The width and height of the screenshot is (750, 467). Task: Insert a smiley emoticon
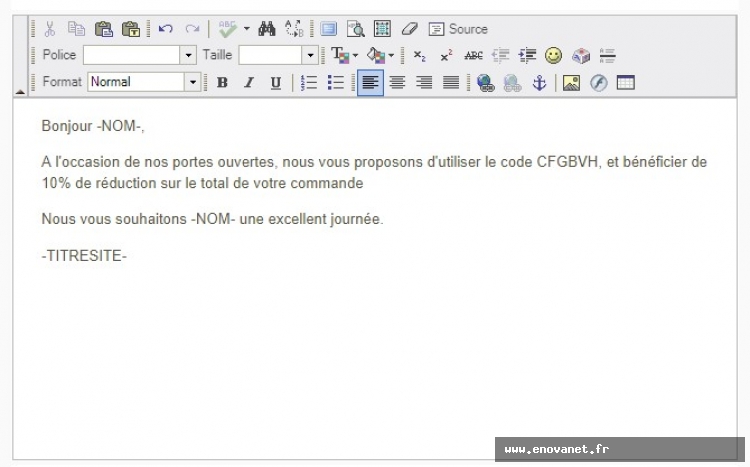click(x=553, y=56)
